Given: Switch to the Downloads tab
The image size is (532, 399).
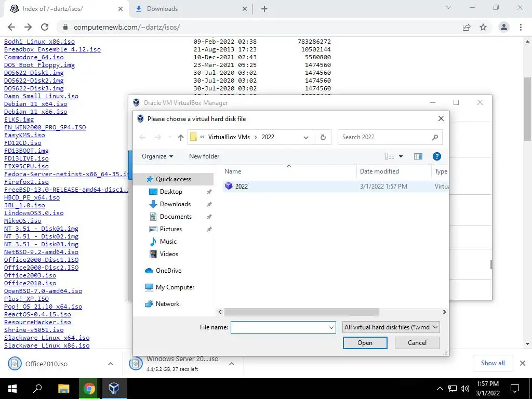Looking at the screenshot, I should [191, 9].
